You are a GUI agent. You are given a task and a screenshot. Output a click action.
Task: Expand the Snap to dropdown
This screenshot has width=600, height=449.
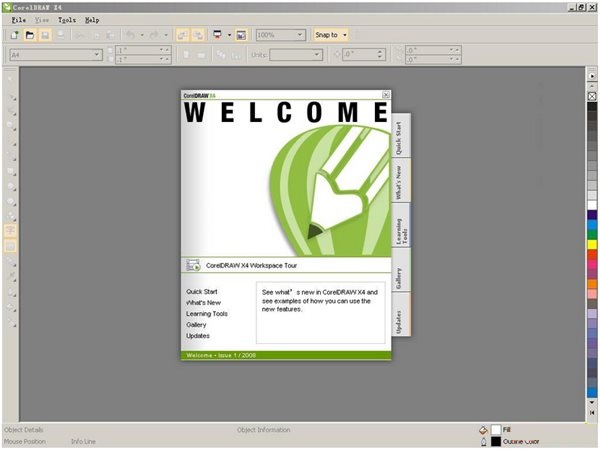[x=331, y=35]
